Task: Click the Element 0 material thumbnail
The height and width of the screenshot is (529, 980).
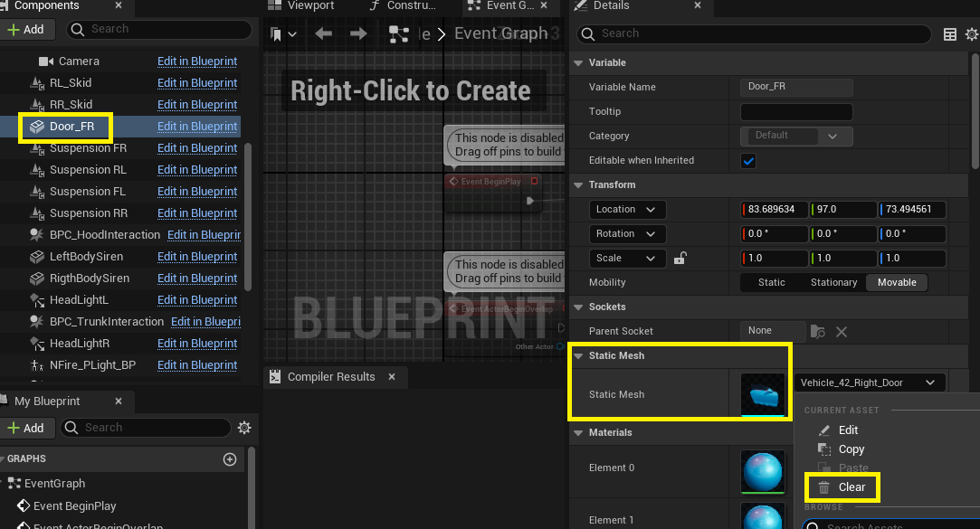Action: (x=763, y=472)
